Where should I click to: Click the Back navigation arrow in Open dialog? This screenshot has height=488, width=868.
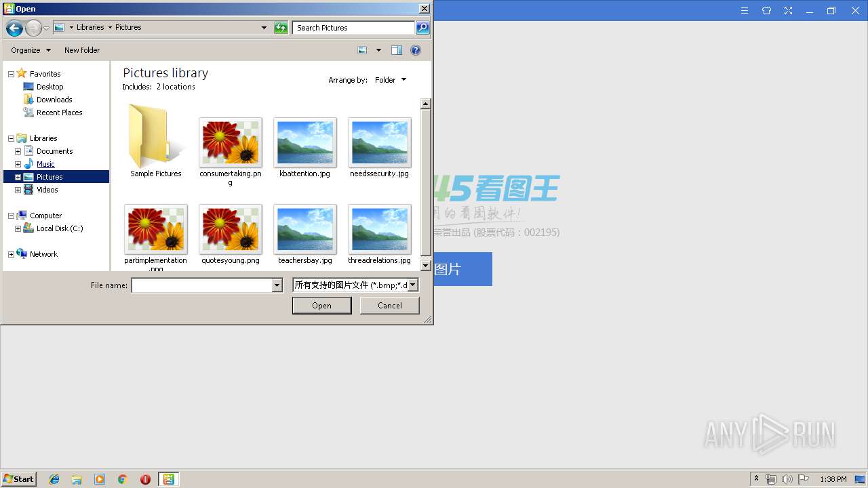14,28
